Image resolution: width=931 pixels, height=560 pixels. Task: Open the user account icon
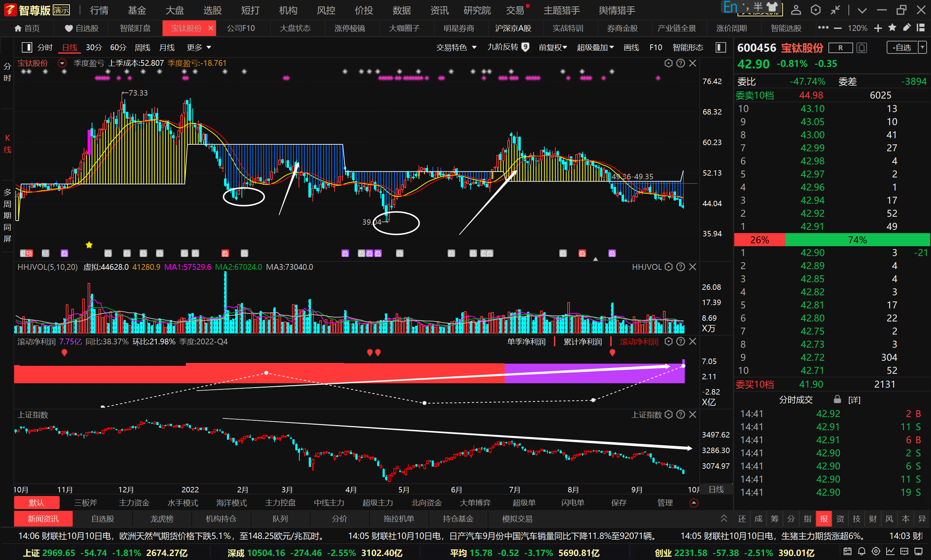pyautogui.click(x=796, y=10)
